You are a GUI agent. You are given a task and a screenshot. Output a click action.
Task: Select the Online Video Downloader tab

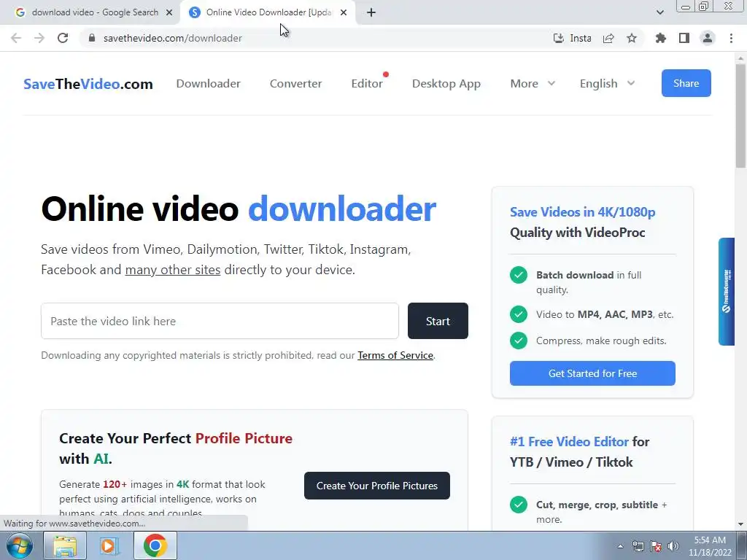tap(268, 12)
